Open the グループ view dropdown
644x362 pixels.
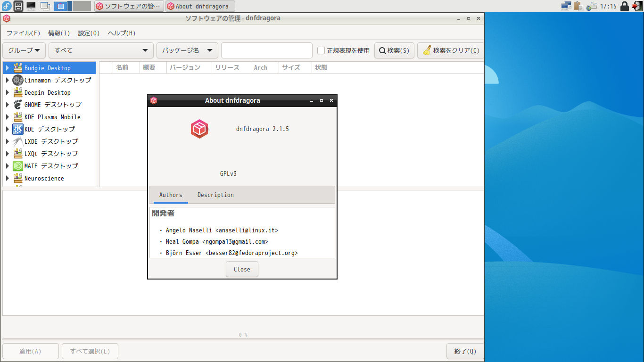(24, 50)
